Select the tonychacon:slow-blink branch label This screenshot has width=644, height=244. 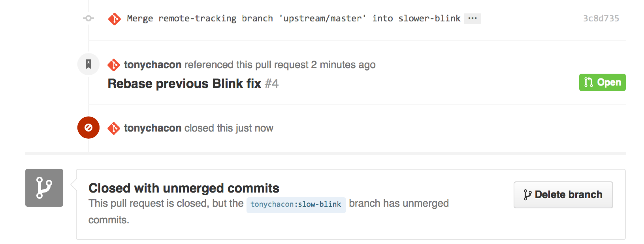pos(296,204)
